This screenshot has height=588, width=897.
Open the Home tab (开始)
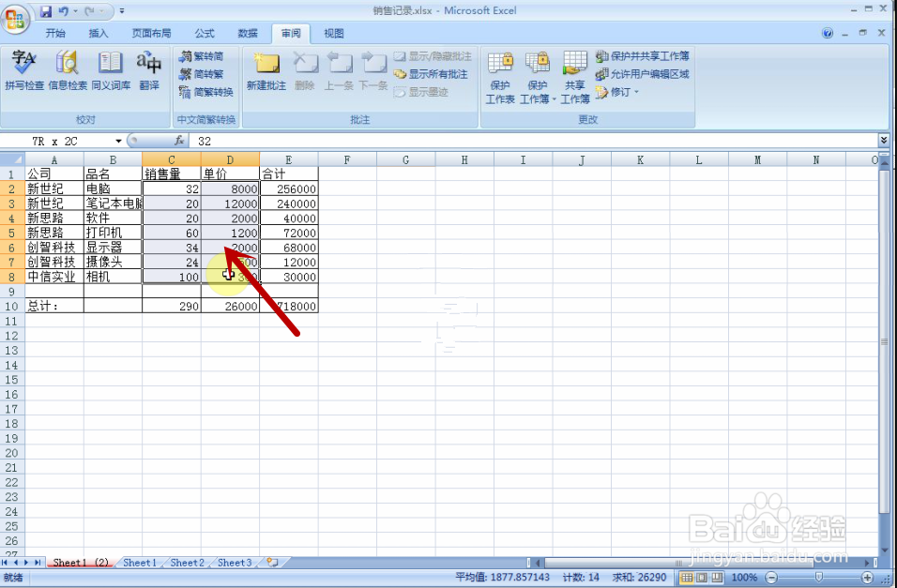tap(55, 33)
